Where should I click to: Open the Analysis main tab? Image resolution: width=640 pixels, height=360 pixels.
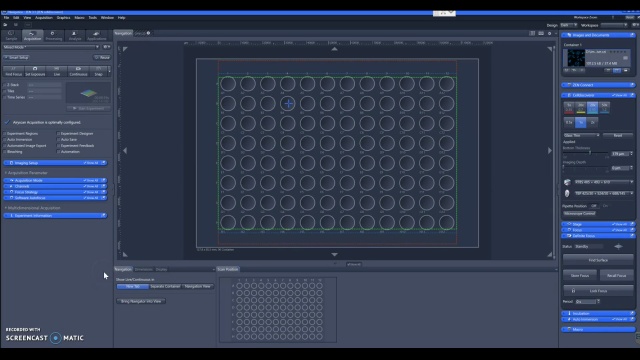[x=75, y=36]
